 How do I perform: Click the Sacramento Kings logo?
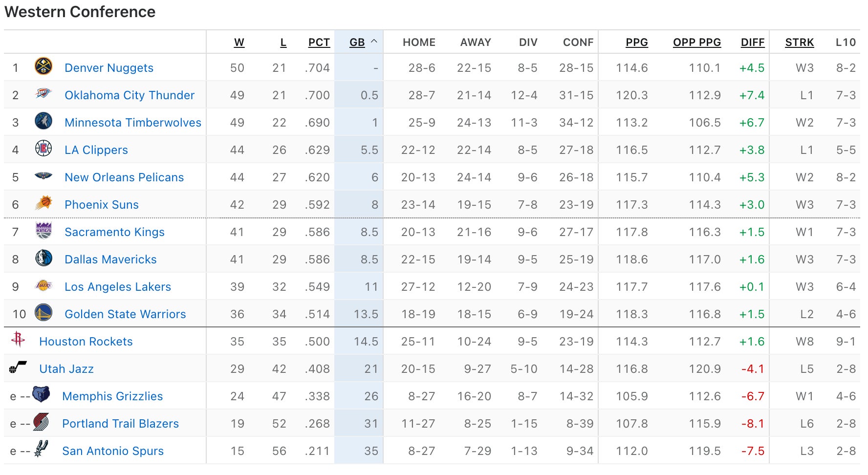pyautogui.click(x=43, y=230)
